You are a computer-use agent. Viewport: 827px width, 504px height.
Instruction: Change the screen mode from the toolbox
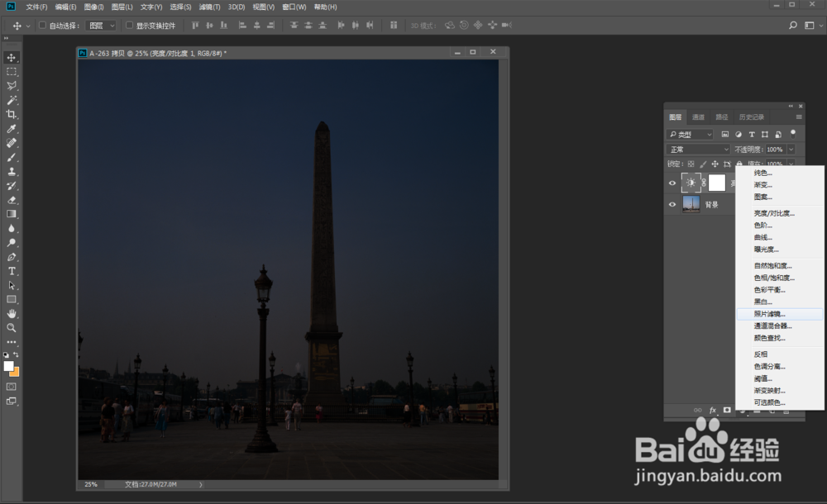[11, 402]
